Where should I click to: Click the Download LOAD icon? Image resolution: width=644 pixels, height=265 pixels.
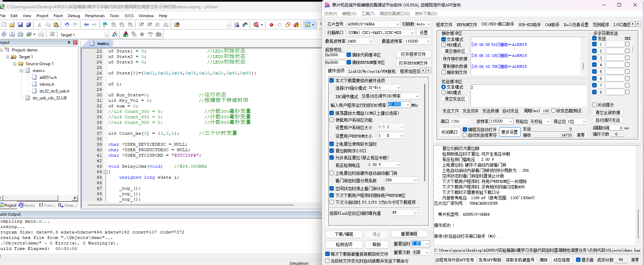(x=52, y=34)
